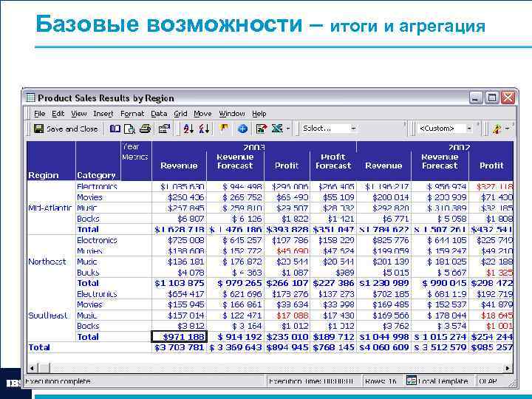Click the Execution complete status text
The height and width of the screenshot is (399, 532).
pos(58,381)
